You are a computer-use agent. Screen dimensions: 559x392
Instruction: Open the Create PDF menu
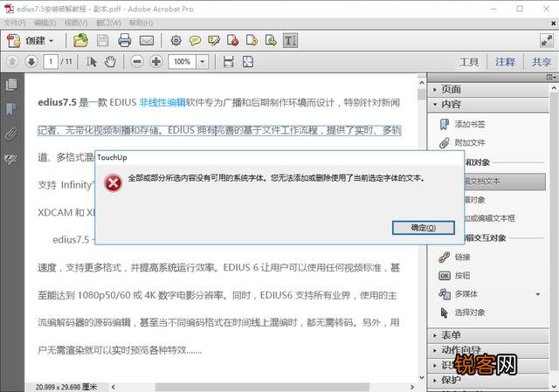(31, 41)
